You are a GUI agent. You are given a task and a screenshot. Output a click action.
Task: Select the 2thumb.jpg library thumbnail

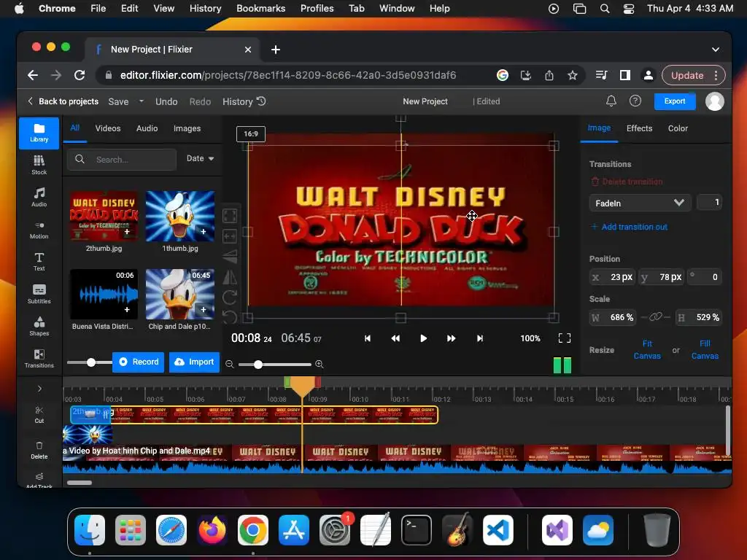pos(104,216)
